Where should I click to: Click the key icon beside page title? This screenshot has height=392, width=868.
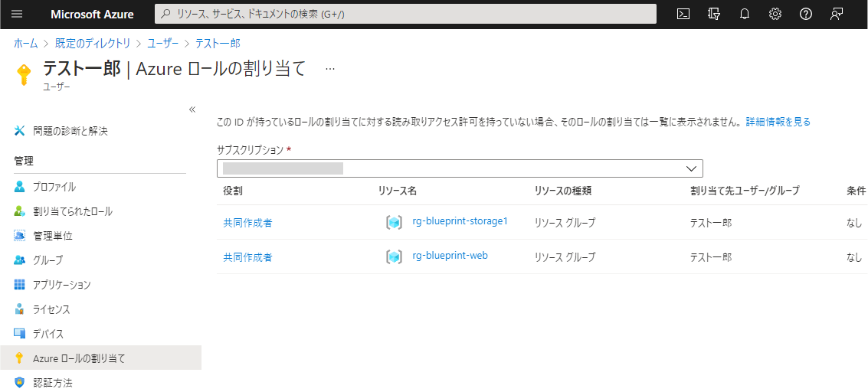[x=23, y=74]
